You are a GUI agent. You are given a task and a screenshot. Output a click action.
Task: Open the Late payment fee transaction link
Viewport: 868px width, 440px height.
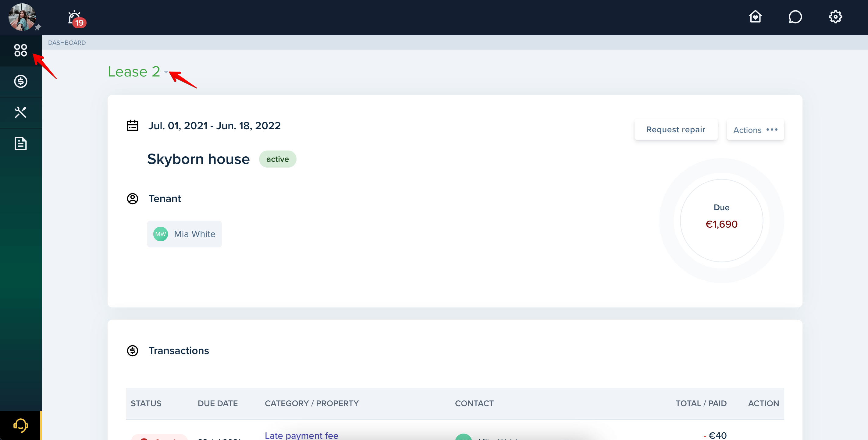(x=301, y=435)
